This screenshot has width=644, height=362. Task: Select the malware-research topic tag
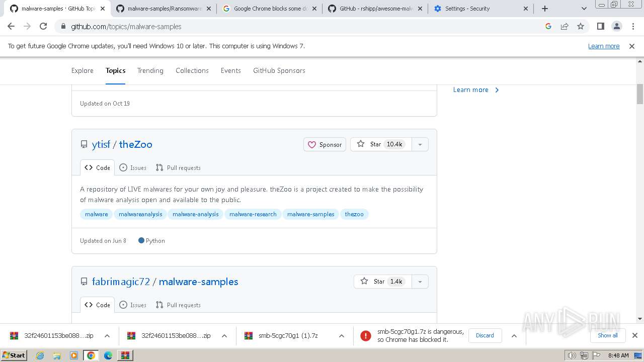click(x=253, y=214)
